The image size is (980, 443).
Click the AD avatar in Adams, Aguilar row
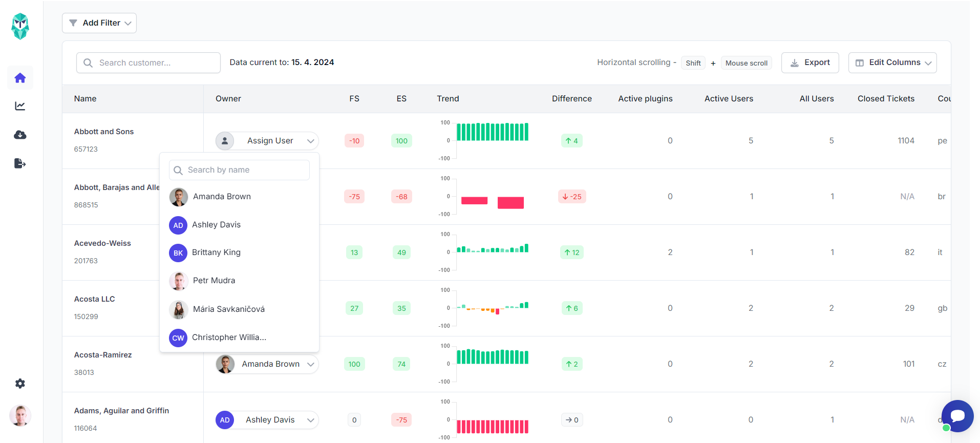point(225,420)
